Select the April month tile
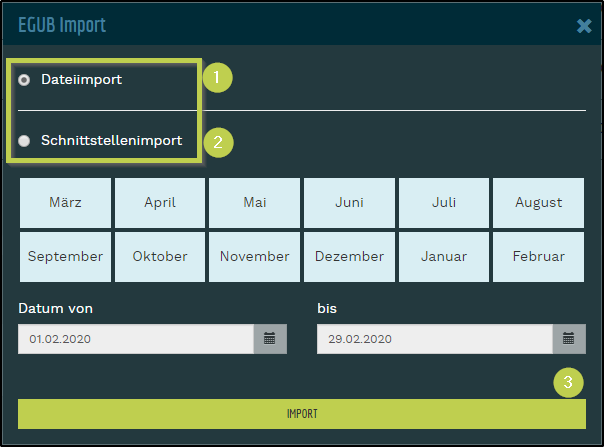The height and width of the screenshot is (447, 604). click(160, 203)
